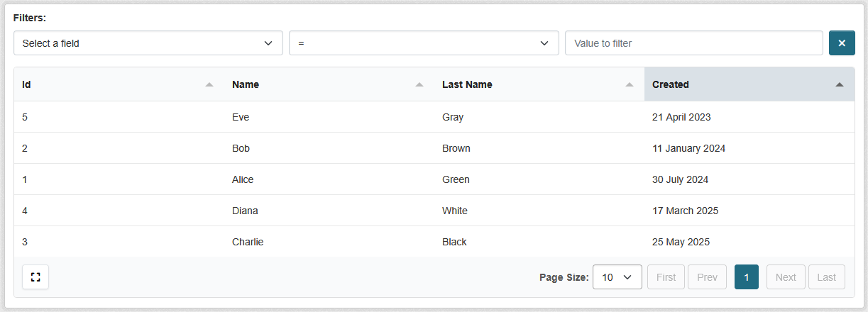The width and height of the screenshot is (868, 312).
Task: Click the sort arrow in the Name column
Action: coord(419,84)
